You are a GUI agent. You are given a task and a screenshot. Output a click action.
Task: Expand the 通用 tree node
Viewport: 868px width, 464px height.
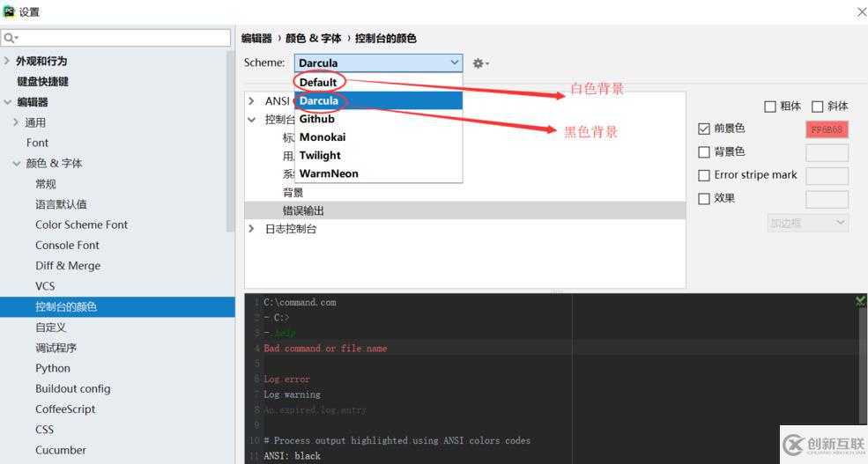click(x=16, y=122)
